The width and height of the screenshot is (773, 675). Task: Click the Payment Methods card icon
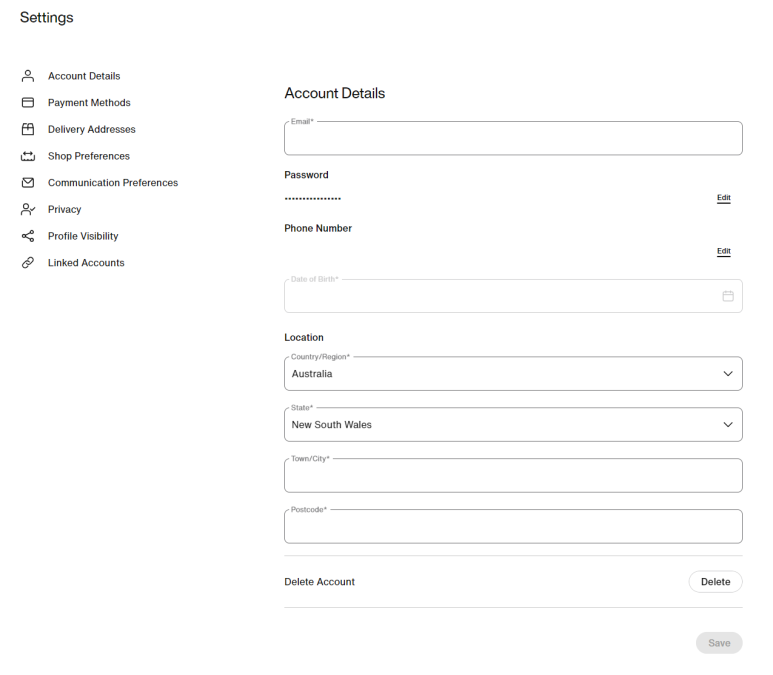[x=28, y=103]
